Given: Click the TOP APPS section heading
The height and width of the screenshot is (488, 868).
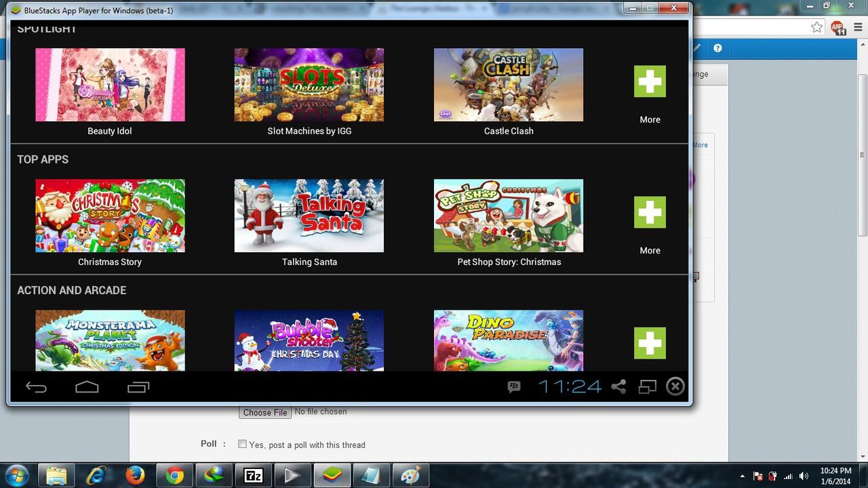Looking at the screenshot, I should coord(43,159).
